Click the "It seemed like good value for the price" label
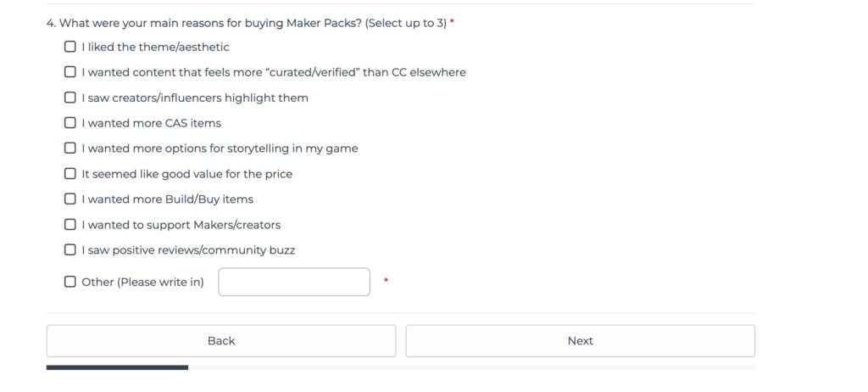This screenshot has height=392, width=868. point(186,174)
